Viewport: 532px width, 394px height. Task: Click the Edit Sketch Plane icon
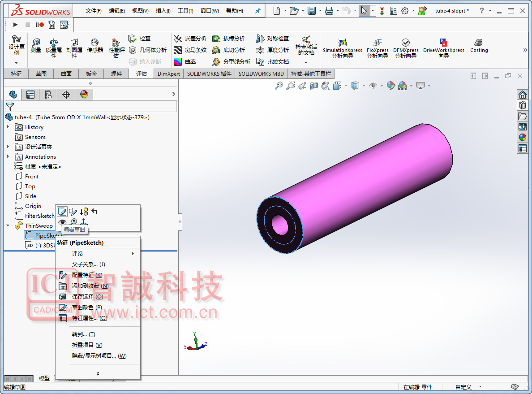click(73, 212)
